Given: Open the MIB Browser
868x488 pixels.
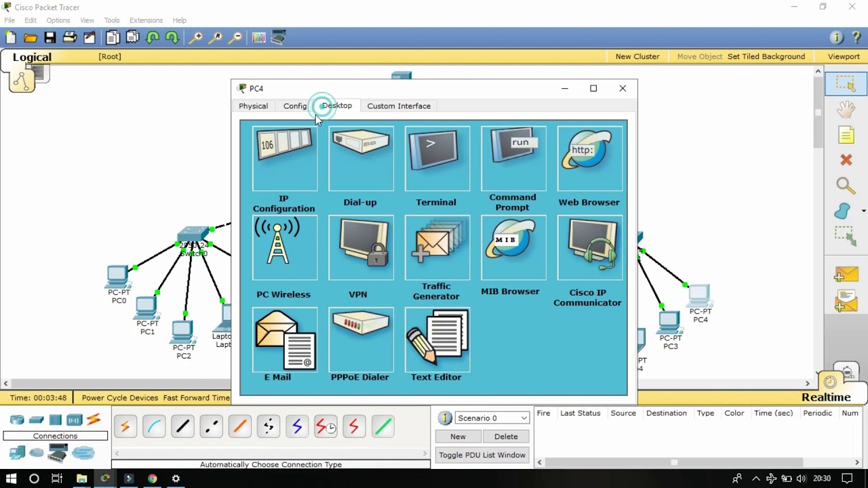Looking at the screenshot, I should point(513,248).
